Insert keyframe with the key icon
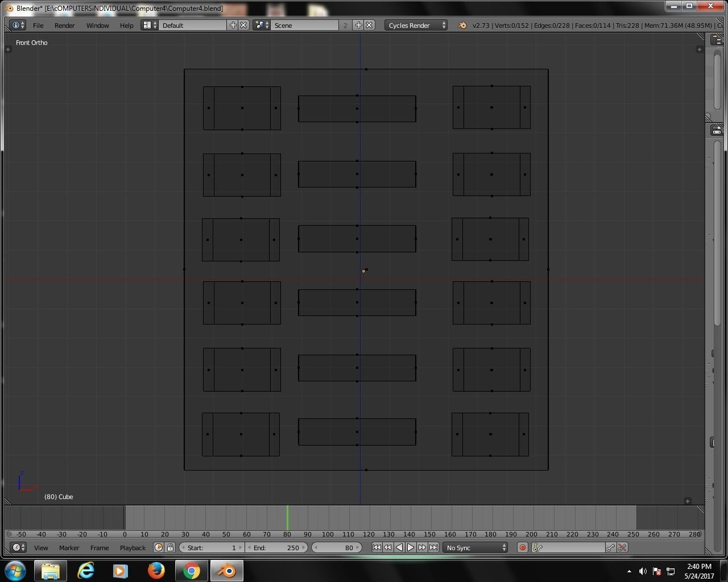 point(611,547)
